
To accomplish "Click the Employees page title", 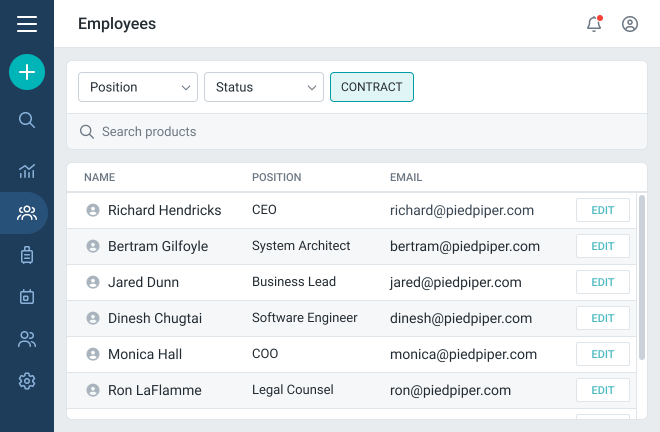I will click(117, 24).
